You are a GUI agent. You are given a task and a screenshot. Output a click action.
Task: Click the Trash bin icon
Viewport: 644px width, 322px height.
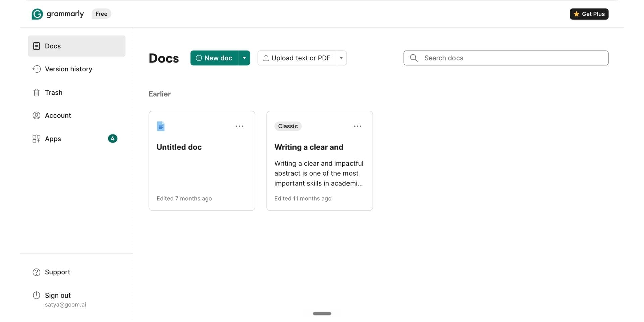click(36, 92)
